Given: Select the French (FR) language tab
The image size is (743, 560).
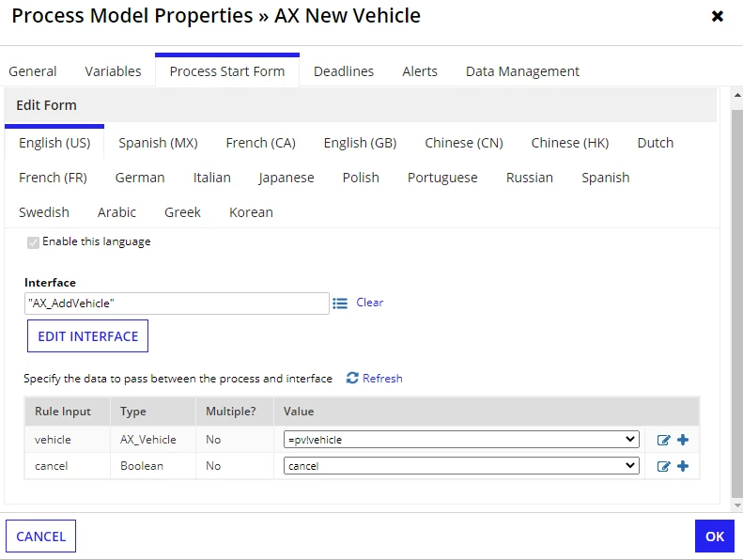Looking at the screenshot, I should [x=53, y=178].
